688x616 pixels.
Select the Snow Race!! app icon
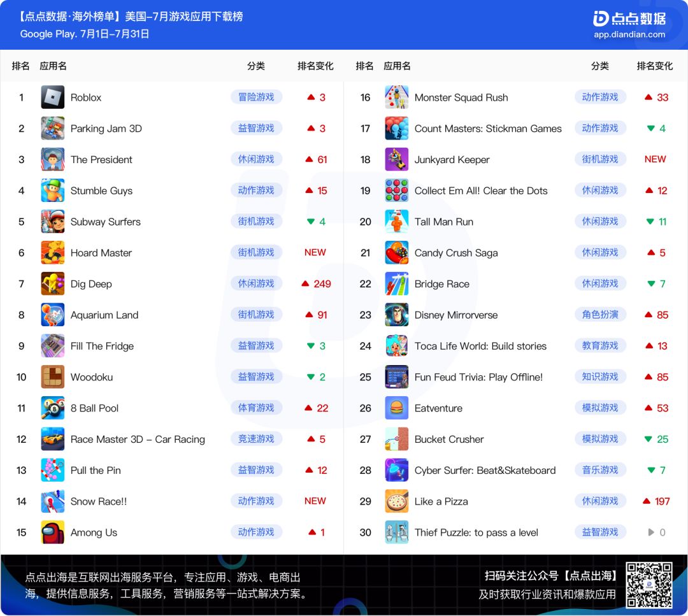pyautogui.click(x=53, y=501)
